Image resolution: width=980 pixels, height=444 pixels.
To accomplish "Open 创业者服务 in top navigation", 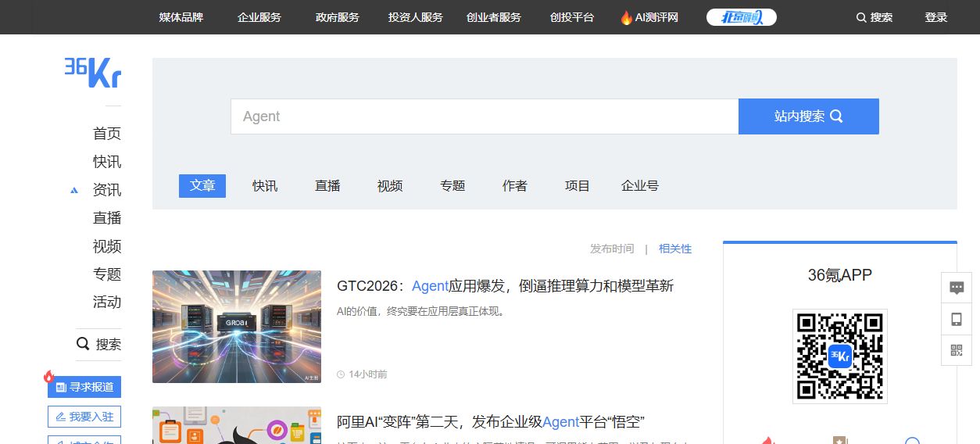I will pos(494,17).
